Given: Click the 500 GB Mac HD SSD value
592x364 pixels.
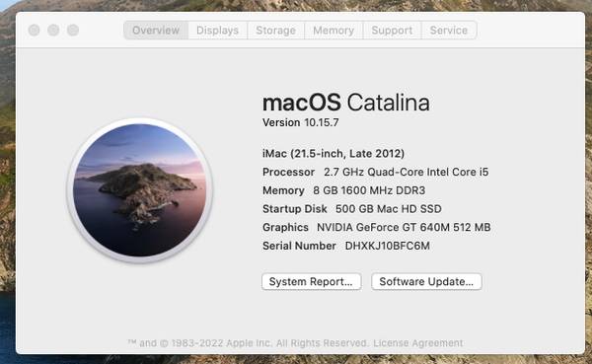Looking at the screenshot, I should pos(389,209).
